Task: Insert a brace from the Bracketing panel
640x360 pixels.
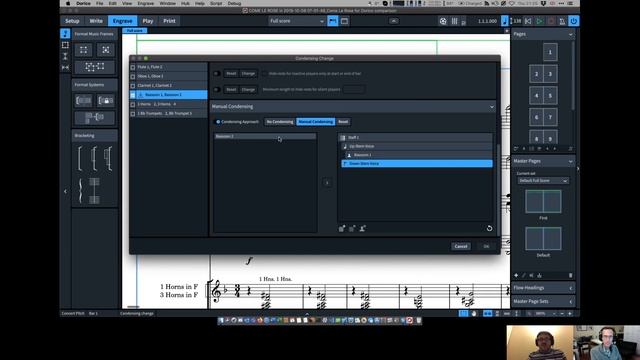Action: tap(80, 191)
